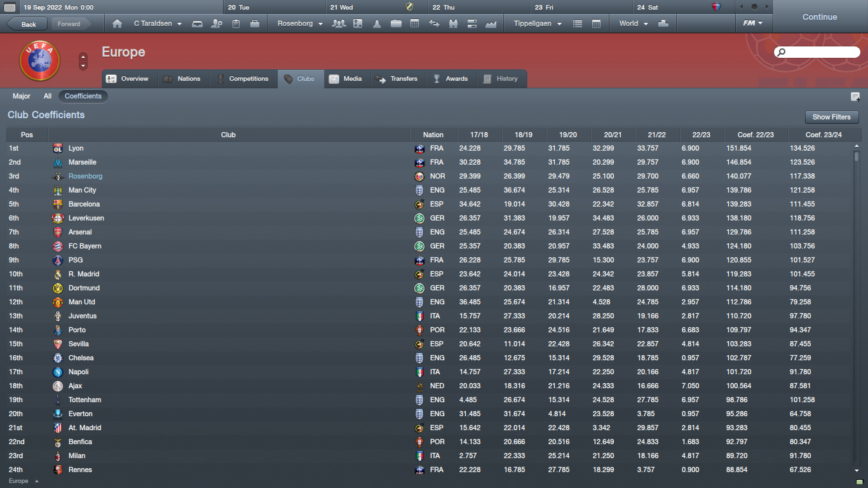Open the Rosenborg training cone icon
This screenshot has width=868, height=488.
click(x=377, y=24)
